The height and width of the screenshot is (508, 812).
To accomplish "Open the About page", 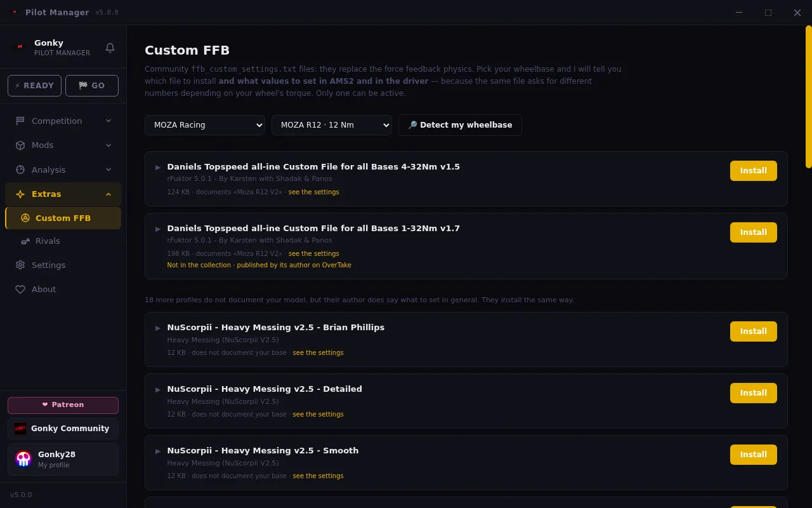I will click(x=63, y=289).
